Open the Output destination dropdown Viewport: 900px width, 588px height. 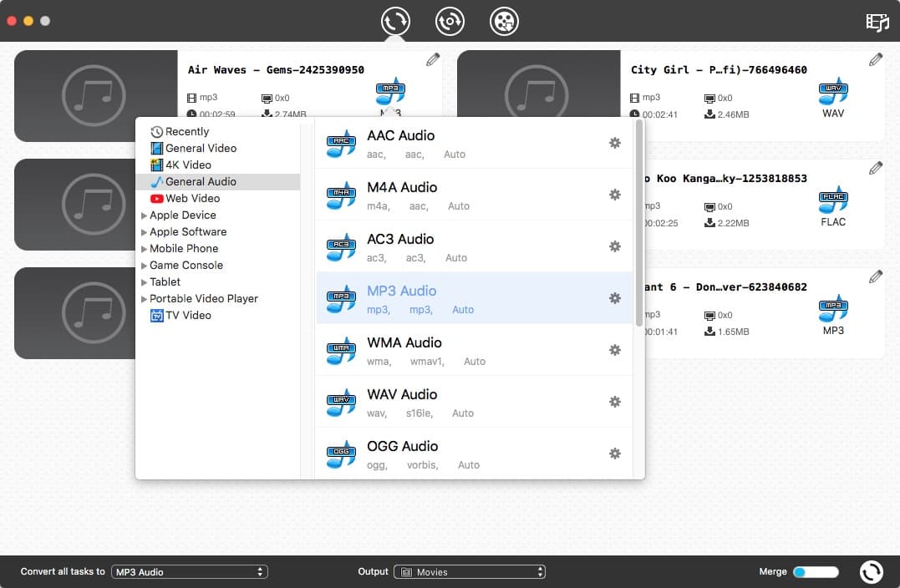click(470, 571)
